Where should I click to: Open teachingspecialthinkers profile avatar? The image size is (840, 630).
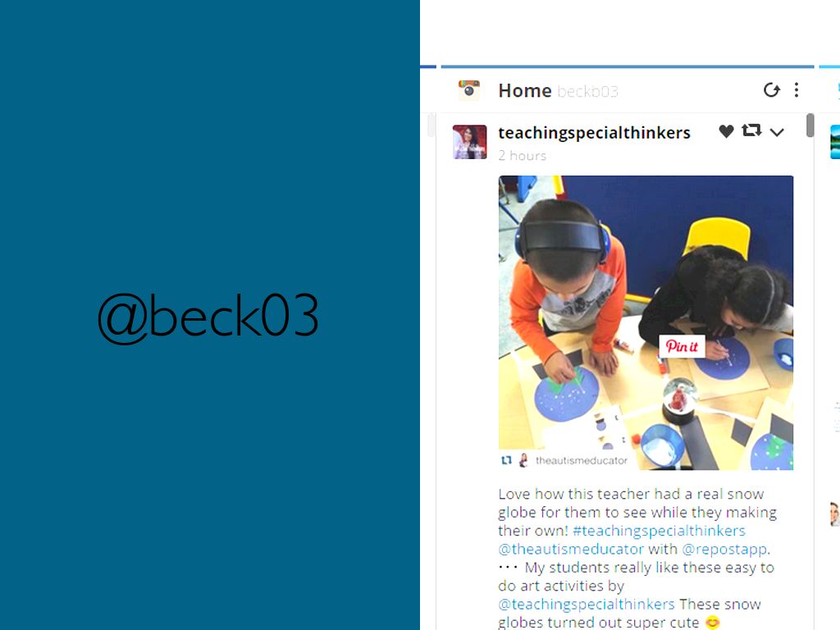point(470,142)
